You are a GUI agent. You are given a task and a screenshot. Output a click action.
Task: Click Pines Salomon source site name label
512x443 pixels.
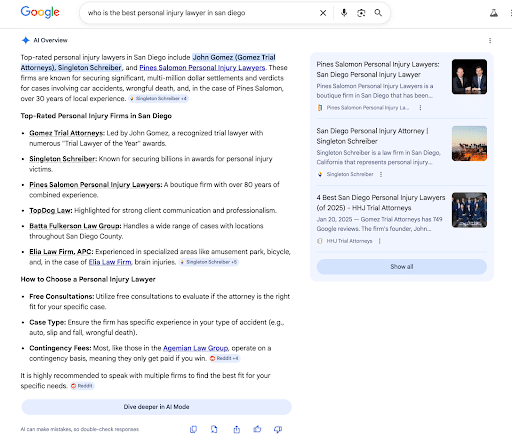coord(368,108)
